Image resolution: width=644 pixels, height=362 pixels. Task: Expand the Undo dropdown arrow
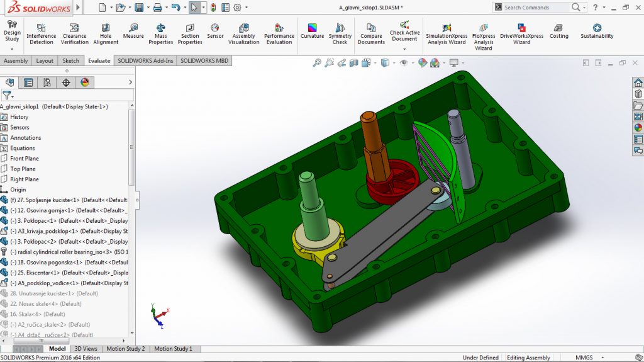click(x=186, y=8)
